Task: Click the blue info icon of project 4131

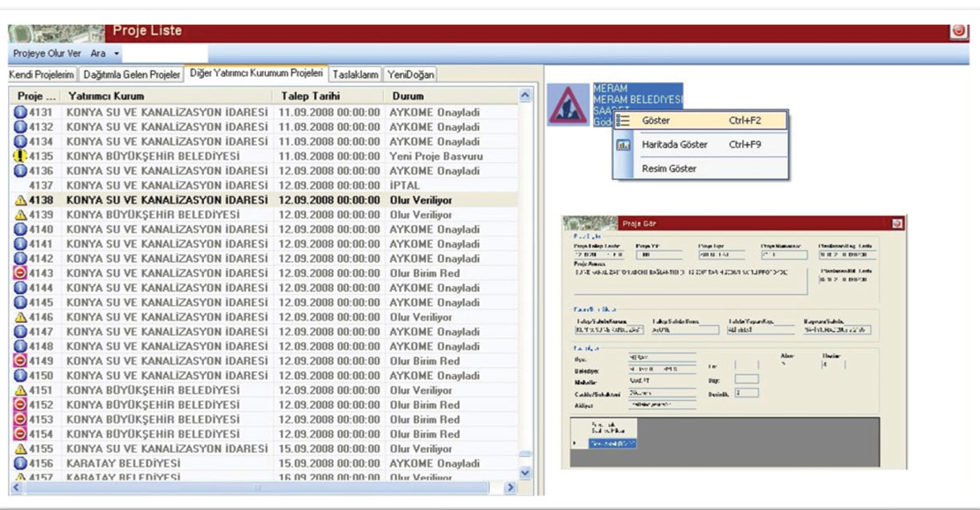Action: (x=21, y=112)
